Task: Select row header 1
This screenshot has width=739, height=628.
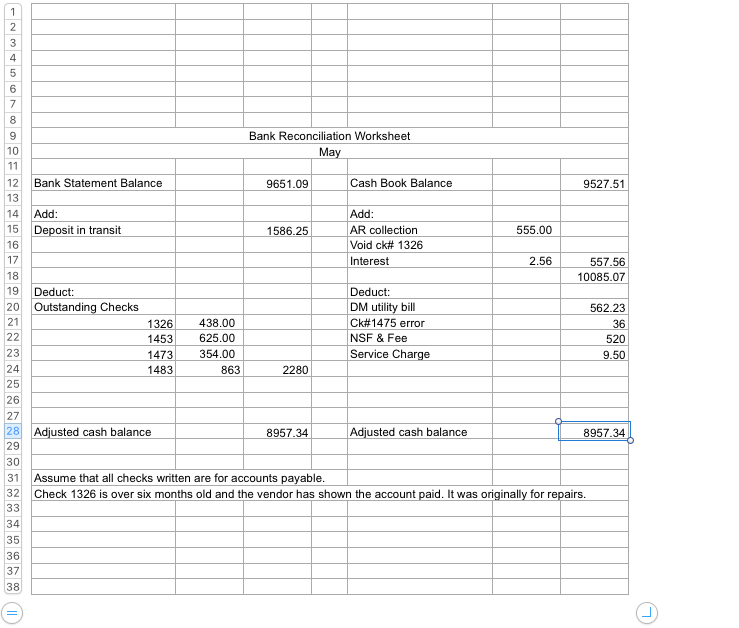Action: click(13, 12)
